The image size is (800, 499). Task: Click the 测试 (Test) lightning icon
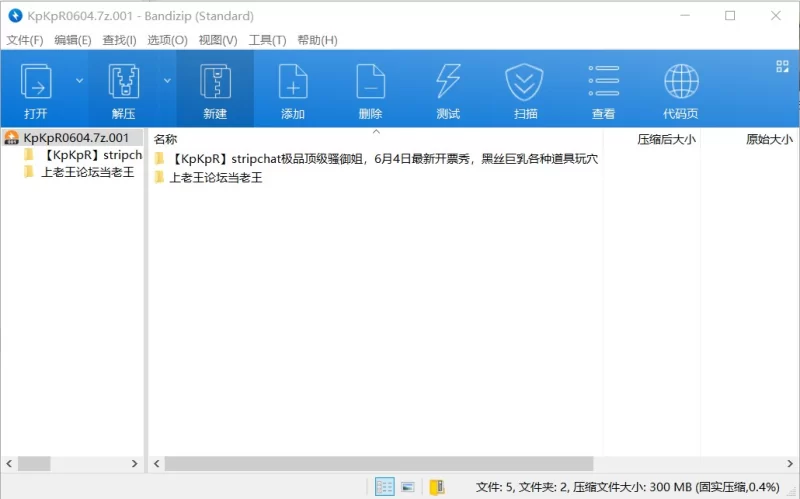(448, 82)
